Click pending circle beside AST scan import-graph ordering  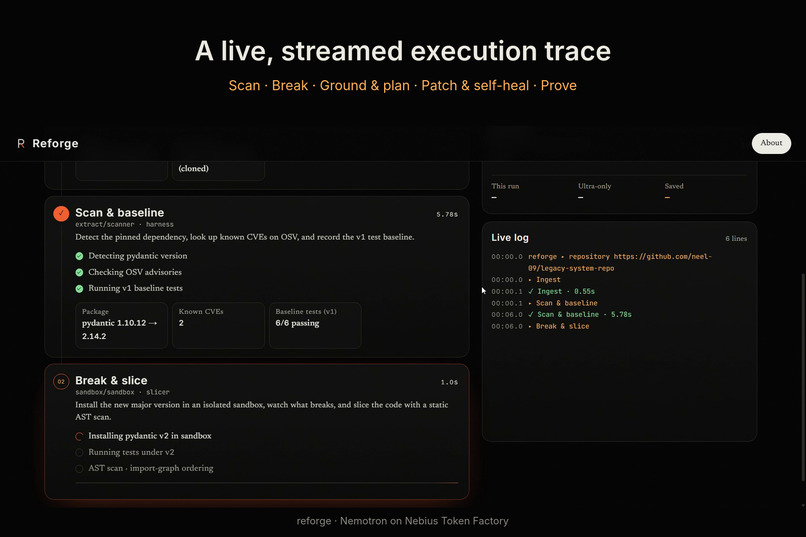79,469
